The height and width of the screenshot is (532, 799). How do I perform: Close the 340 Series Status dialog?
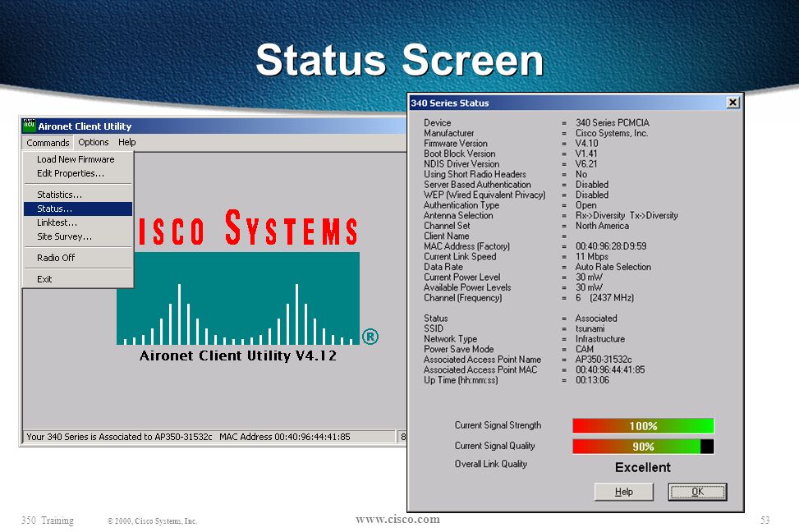(x=732, y=103)
